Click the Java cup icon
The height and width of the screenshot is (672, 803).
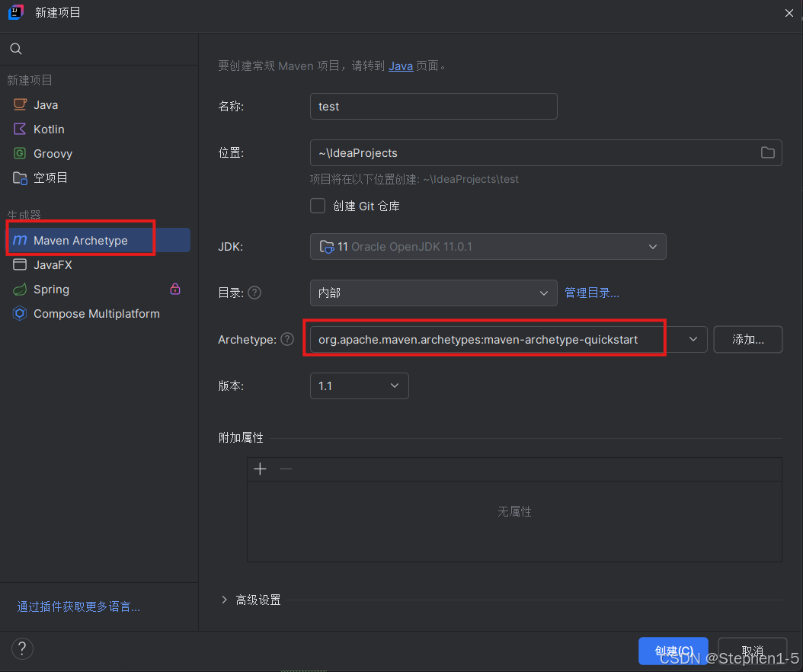click(20, 104)
